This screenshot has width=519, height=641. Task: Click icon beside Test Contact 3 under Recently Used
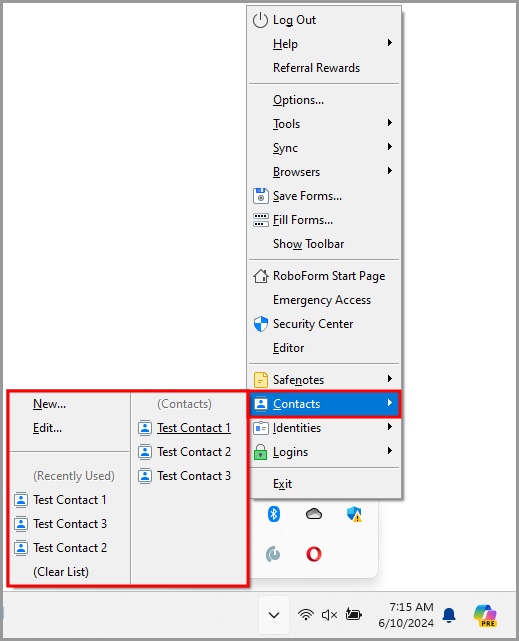[x=21, y=524]
